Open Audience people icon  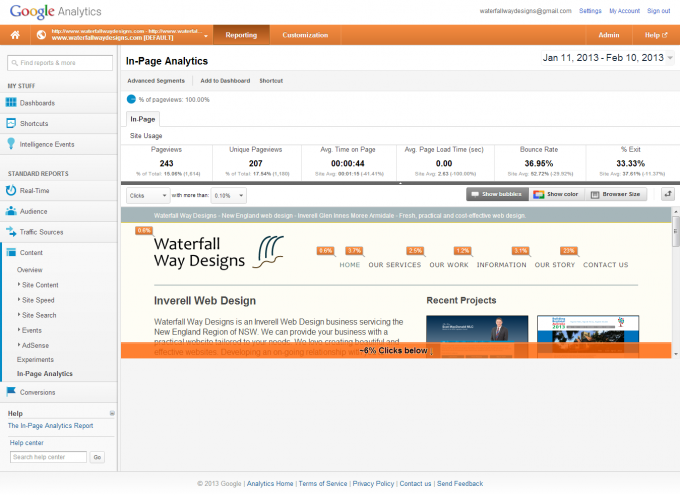point(11,211)
